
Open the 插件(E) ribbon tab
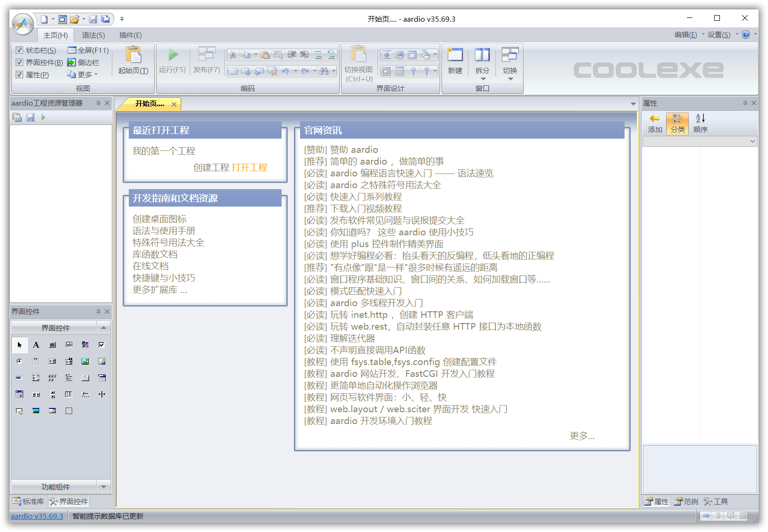click(x=130, y=35)
